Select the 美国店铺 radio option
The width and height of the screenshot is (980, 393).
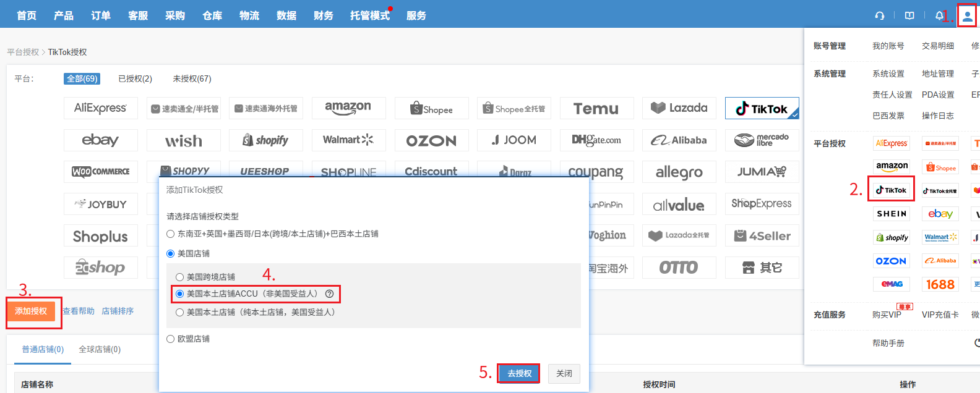coord(170,254)
